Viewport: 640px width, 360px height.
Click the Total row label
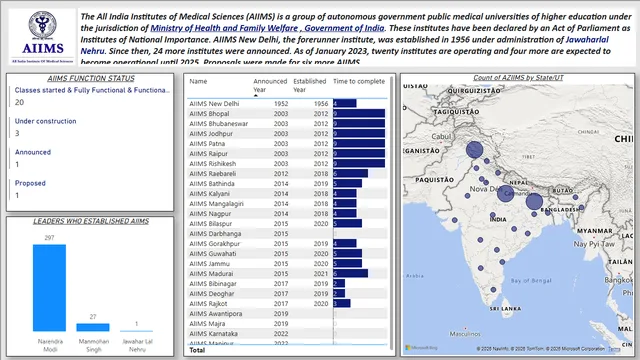point(197,350)
